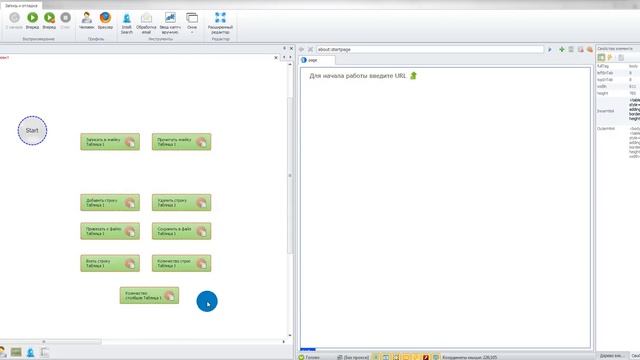640x360 pixels.
Task: Select the Start node on canvas
Action: click(x=32, y=131)
